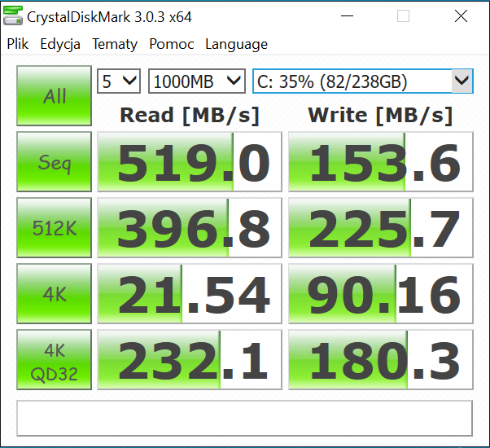Select the 4K write result 90.16
The image size is (490, 448).
pos(381,293)
